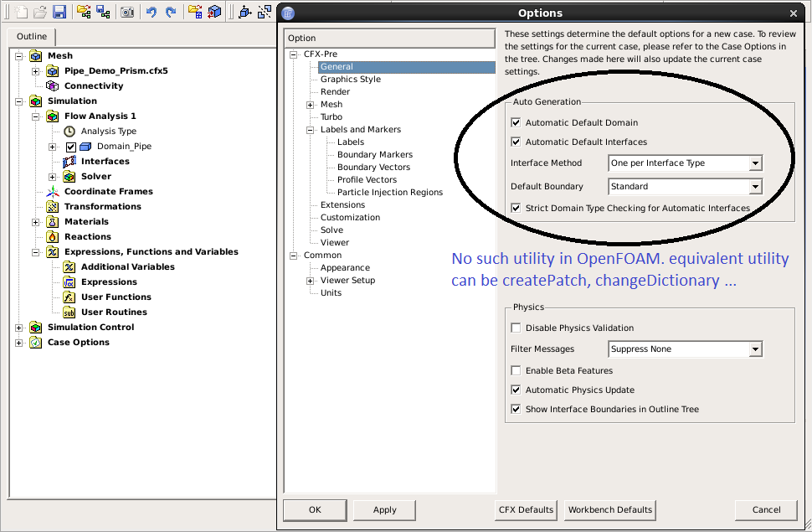Select Render in the Options tree

pyautogui.click(x=335, y=92)
